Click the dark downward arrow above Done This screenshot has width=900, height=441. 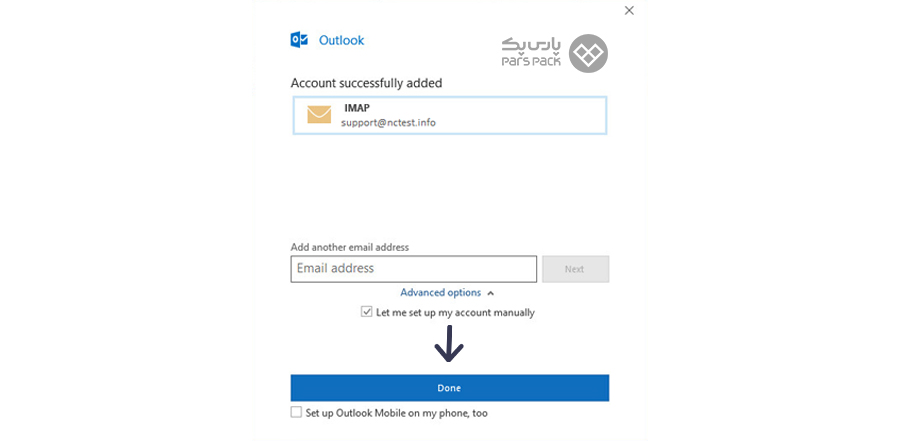449,344
